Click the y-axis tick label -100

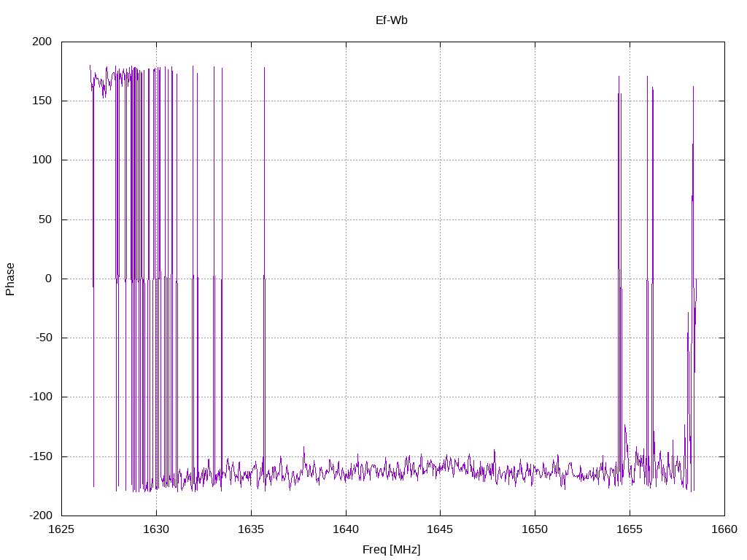pos(41,397)
